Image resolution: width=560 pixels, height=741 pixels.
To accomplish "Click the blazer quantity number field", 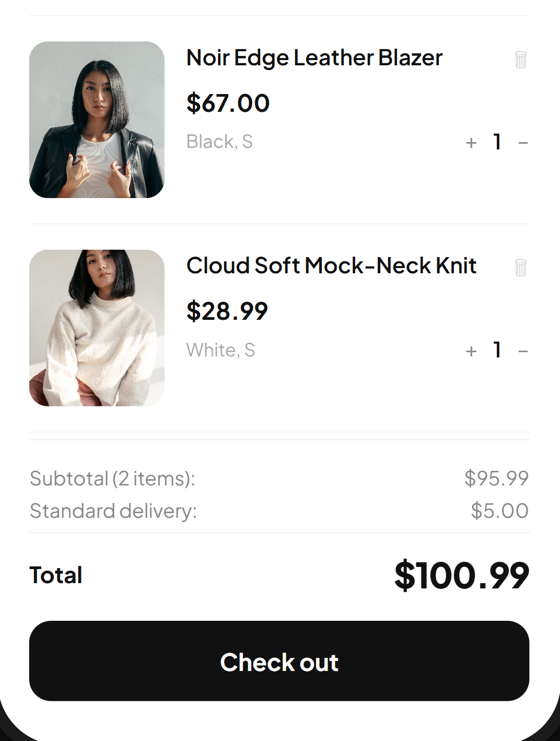I will (x=496, y=142).
